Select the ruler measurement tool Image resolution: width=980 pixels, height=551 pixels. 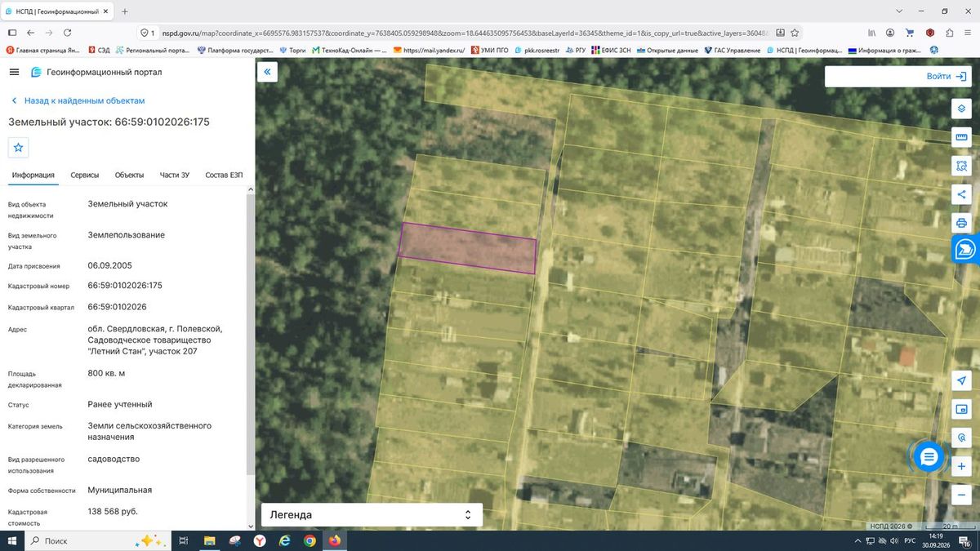click(x=961, y=137)
